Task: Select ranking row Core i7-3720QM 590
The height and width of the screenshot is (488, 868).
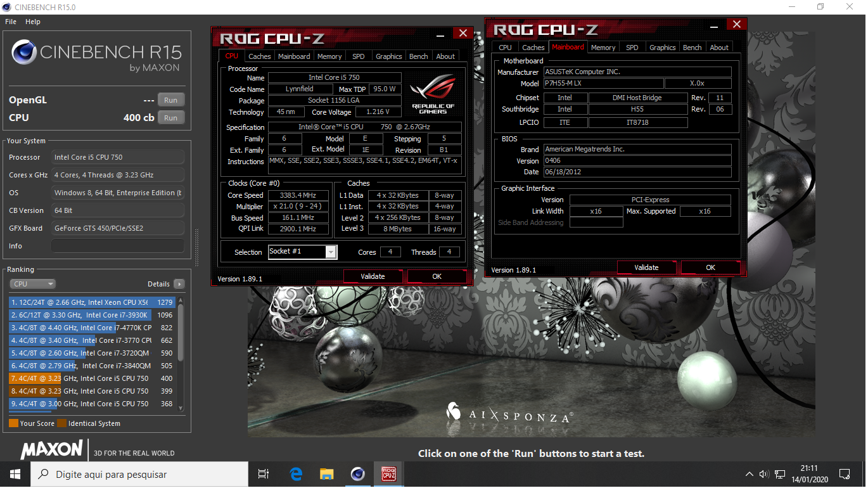Action: [x=93, y=353]
